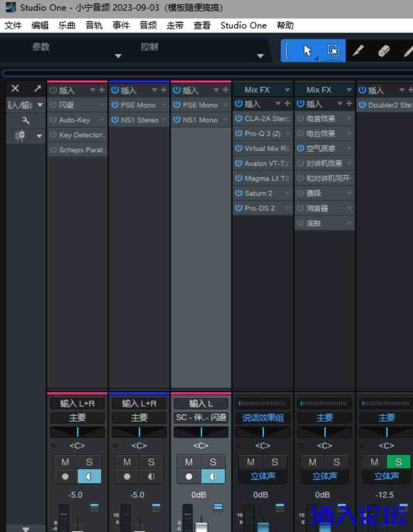Click the 输入 L input button
The height and width of the screenshot is (532, 413).
click(201, 403)
